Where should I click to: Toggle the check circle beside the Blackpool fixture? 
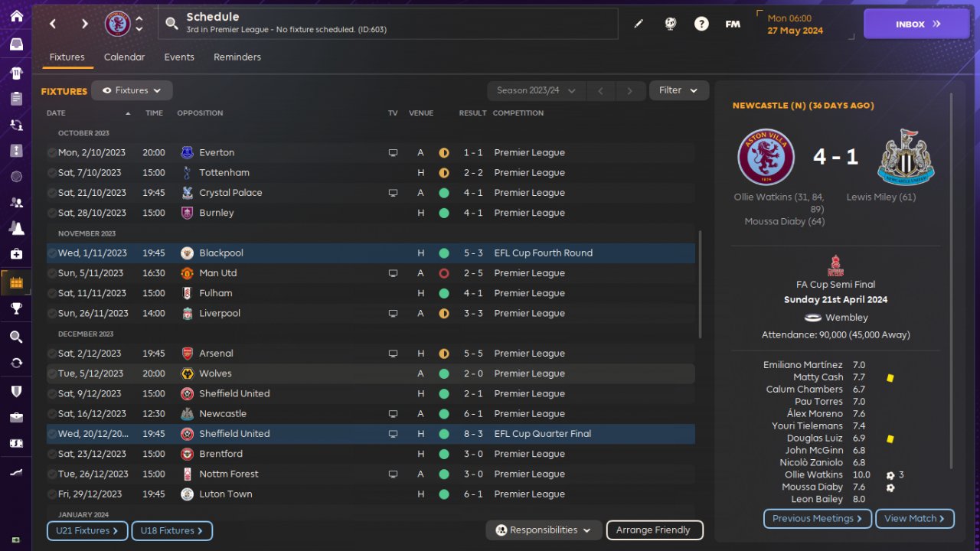click(x=51, y=253)
